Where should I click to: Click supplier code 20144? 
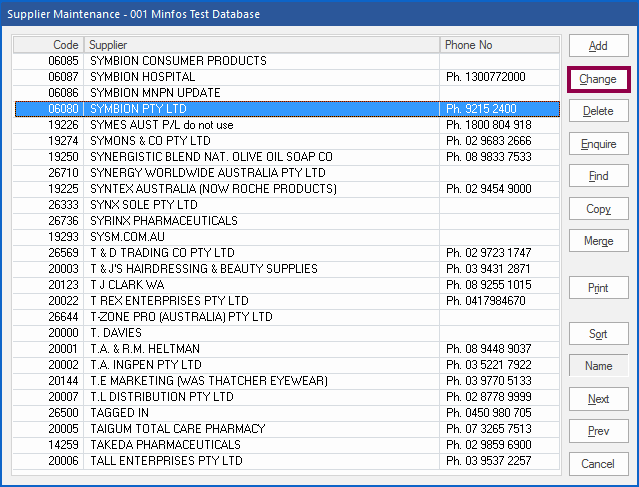[x=63, y=381]
